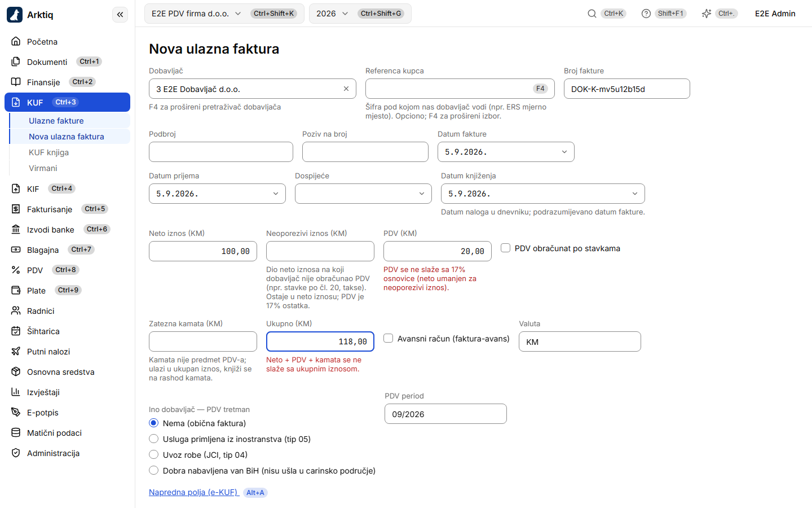
Task: Click the Finansije book icon
Action: pyautogui.click(x=16, y=82)
